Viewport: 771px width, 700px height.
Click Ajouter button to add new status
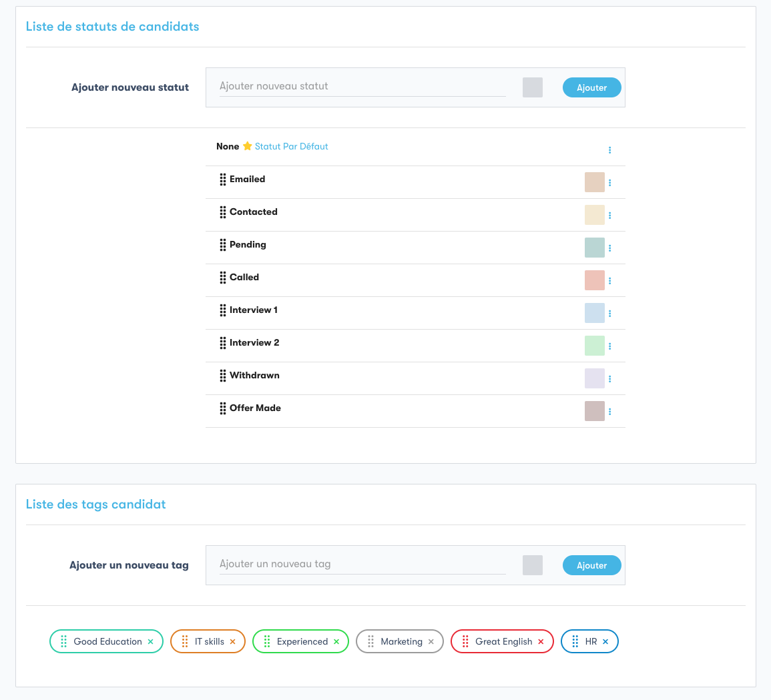click(x=591, y=87)
